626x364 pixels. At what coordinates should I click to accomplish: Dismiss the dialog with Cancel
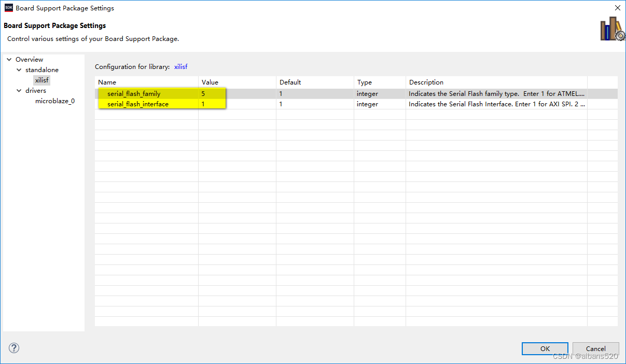pyautogui.click(x=595, y=348)
